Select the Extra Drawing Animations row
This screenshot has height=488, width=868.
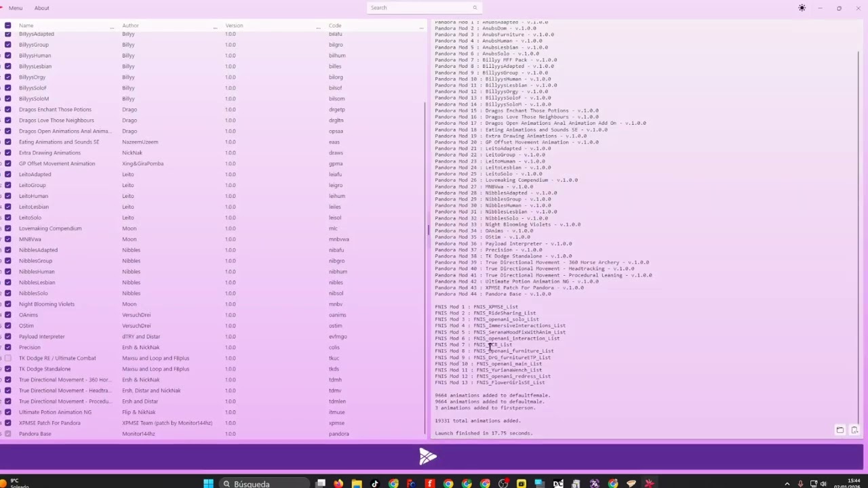pos(213,152)
